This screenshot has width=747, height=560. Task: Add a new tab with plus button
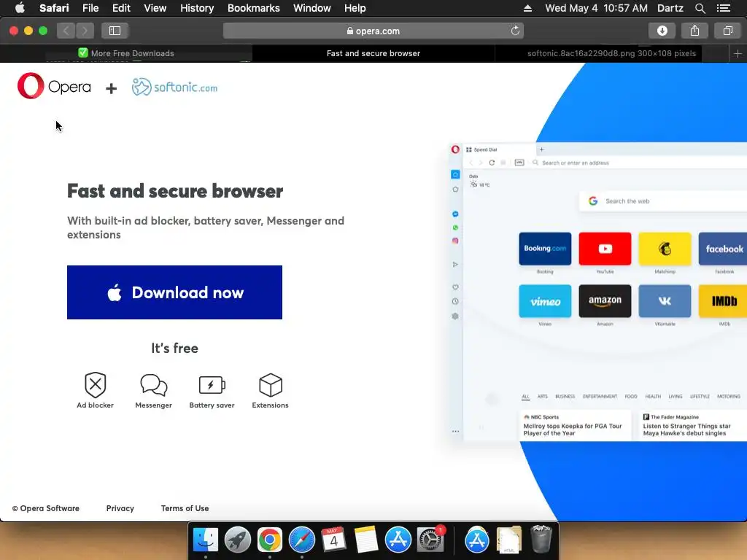tap(738, 53)
